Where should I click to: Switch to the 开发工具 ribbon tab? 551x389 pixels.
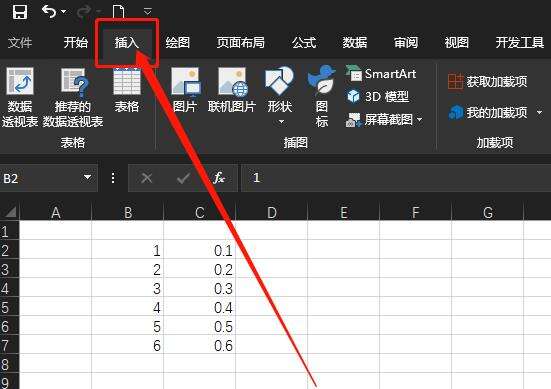pos(520,43)
